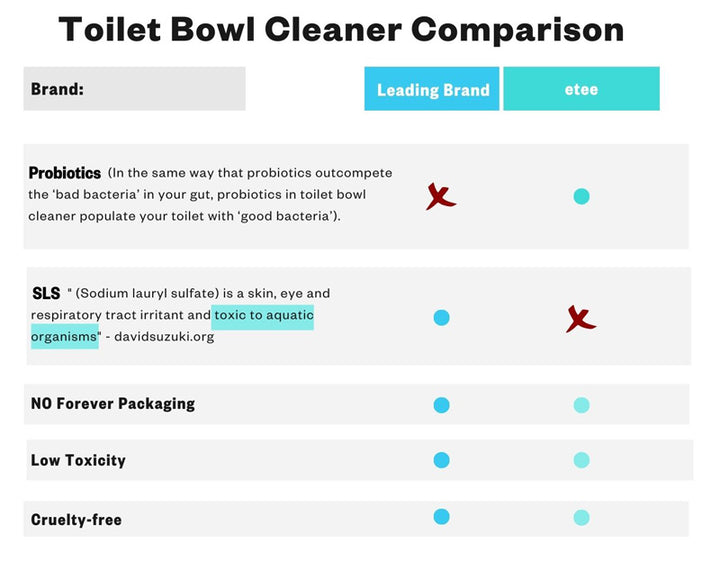Click the bold Probiotics heading
Image resolution: width=720 pixels, height=561 pixels.
(x=64, y=173)
